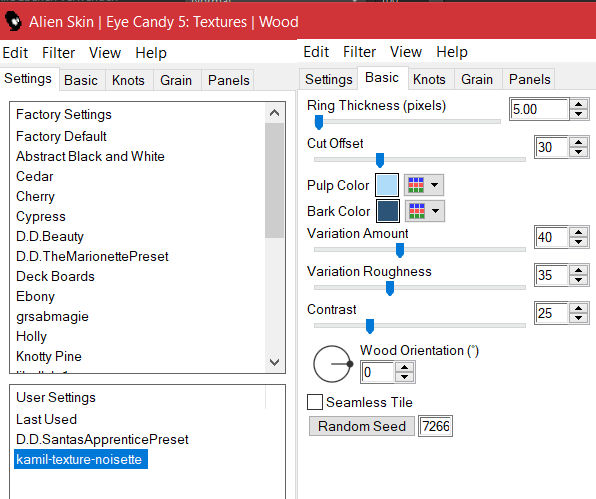Select the Factory Default preset
The height and width of the screenshot is (499, 596).
61,136
